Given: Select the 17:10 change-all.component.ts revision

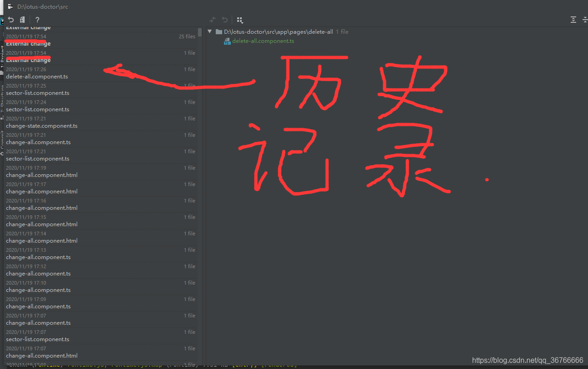Looking at the screenshot, I should coord(100,286).
